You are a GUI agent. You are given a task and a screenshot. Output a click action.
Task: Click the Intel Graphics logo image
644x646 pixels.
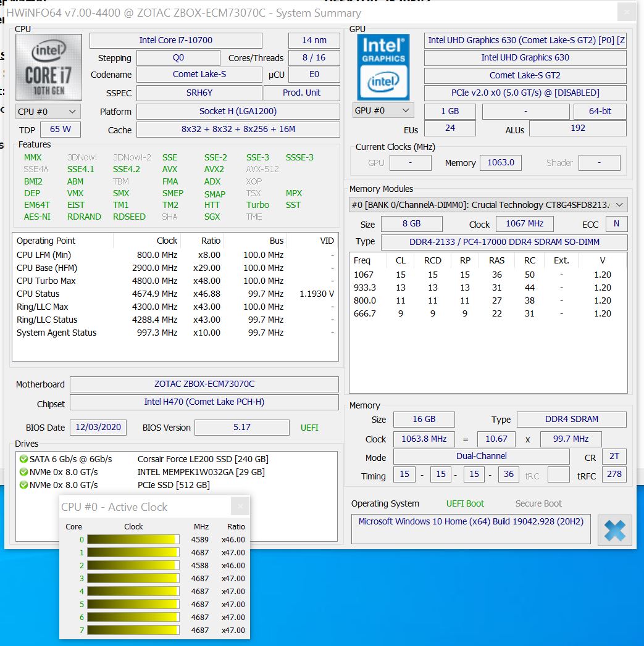pyautogui.click(x=383, y=67)
